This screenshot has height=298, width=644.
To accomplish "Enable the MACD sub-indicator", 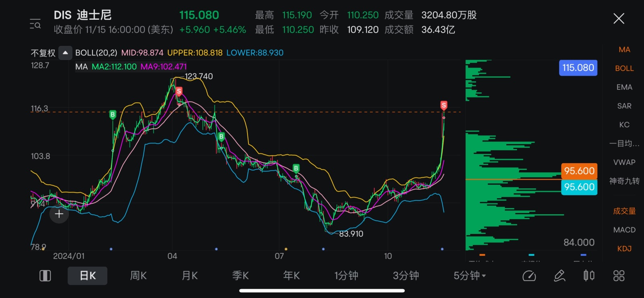I will [x=624, y=230].
